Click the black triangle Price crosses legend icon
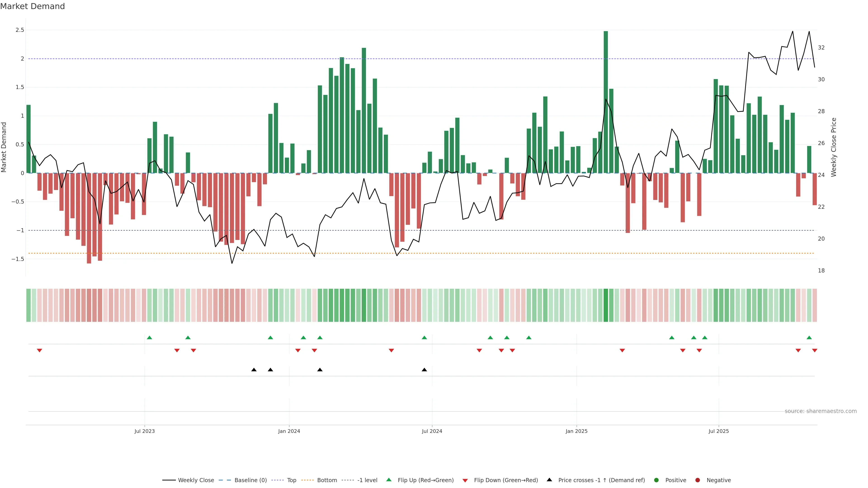 549,480
